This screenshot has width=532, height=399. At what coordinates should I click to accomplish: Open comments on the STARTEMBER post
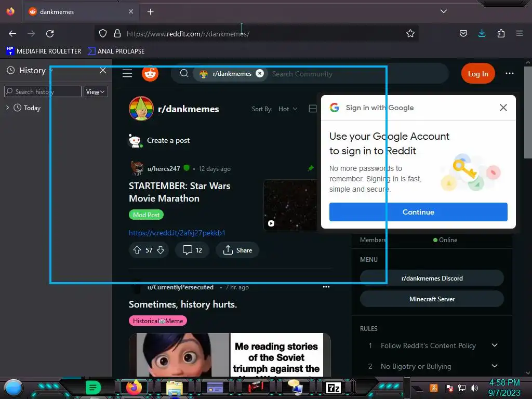[192, 250]
